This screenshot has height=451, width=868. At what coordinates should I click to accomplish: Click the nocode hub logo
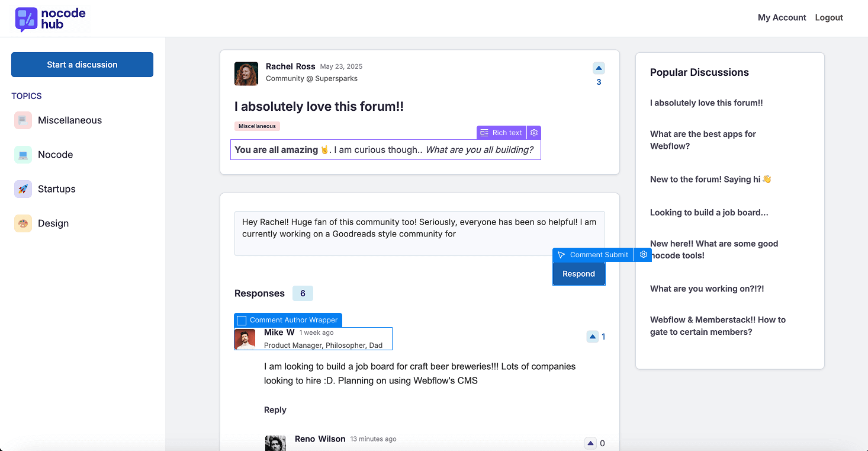pos(50,18)
